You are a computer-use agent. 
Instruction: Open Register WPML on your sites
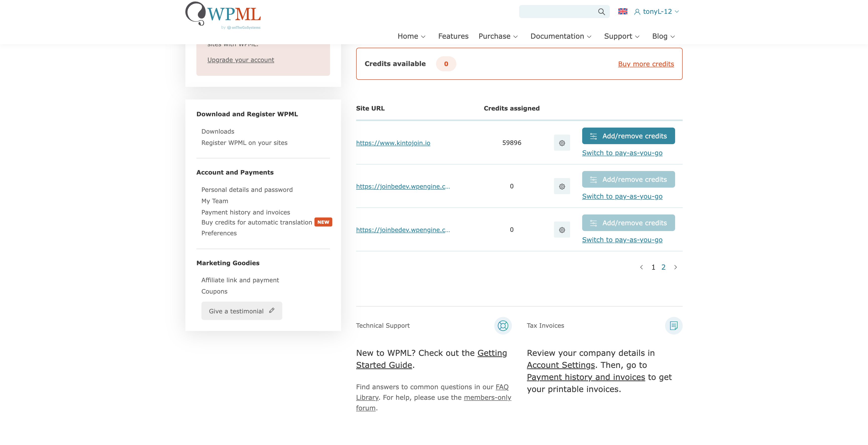coord(244,143)
